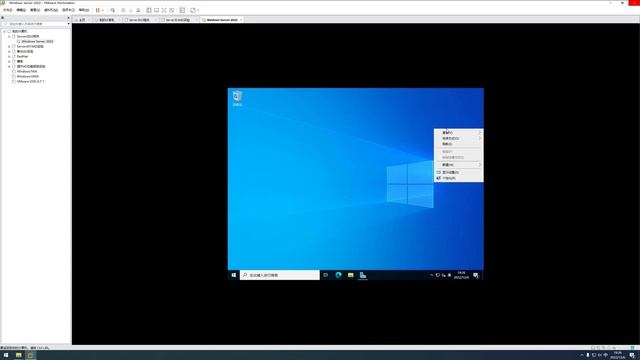
Task: Open 排序方式 submenu in the context menu
Action: (x=459, y=138)
